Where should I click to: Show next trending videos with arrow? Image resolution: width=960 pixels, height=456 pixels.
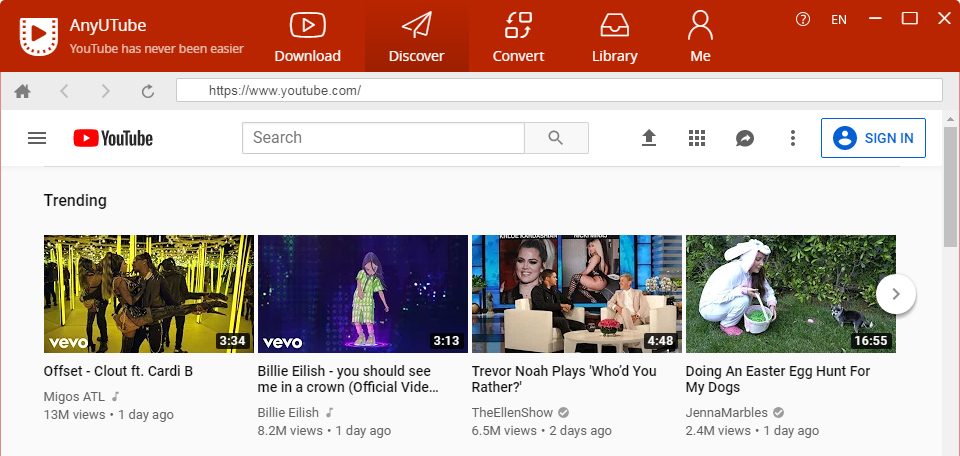point(896,294)
